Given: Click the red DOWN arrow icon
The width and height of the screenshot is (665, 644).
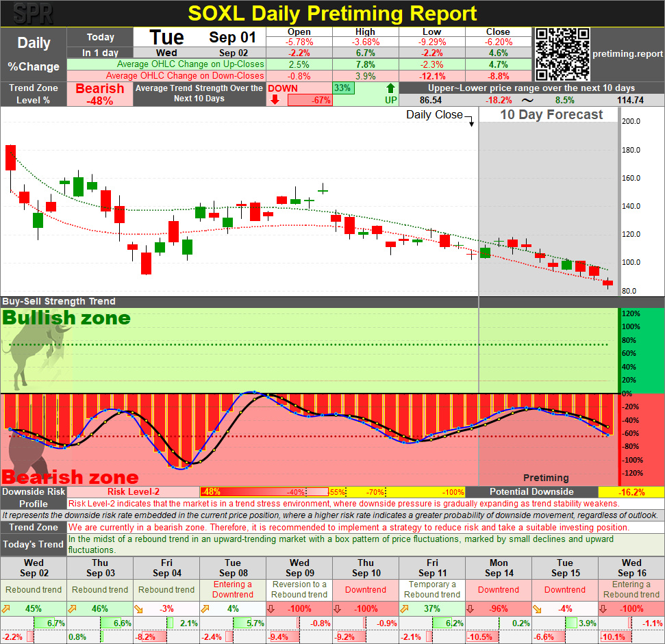Looking at the screenshot, I should (275, 99).
